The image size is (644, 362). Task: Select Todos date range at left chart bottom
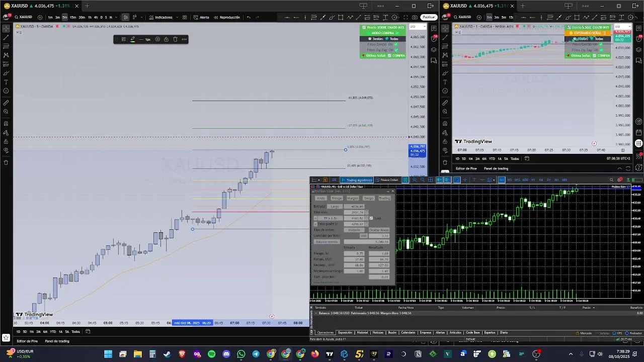pyautogui.click(x=75, y=331)
